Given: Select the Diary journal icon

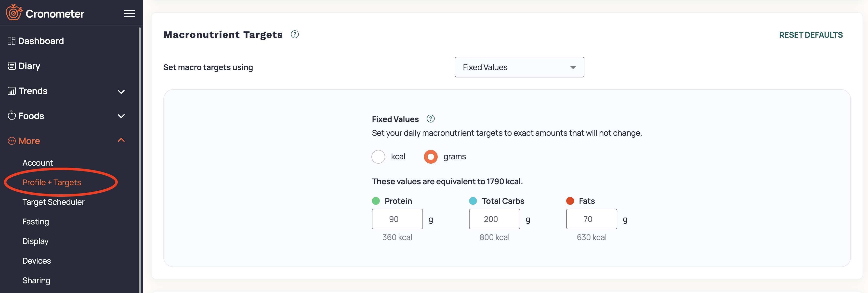Looking at the screenshot, I should coord(12,66).
